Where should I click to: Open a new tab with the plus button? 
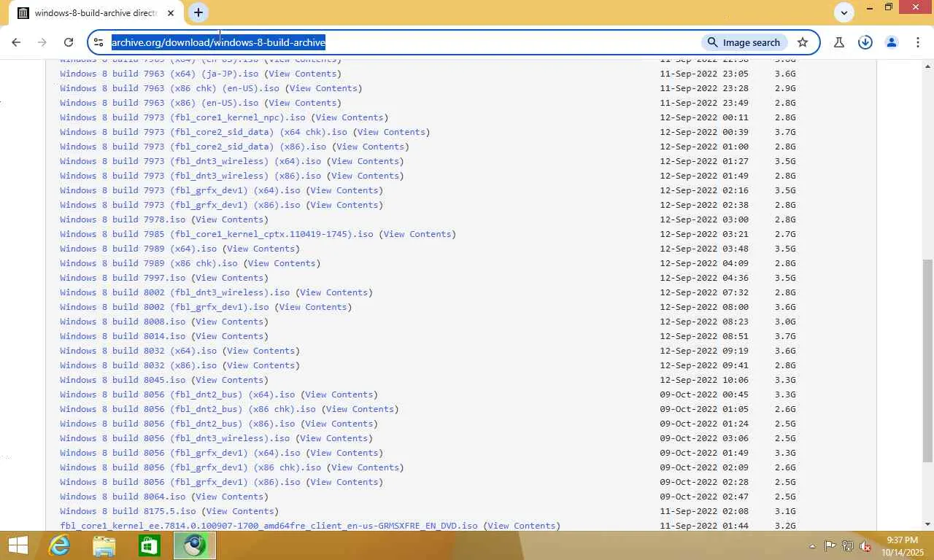point(198,12)
